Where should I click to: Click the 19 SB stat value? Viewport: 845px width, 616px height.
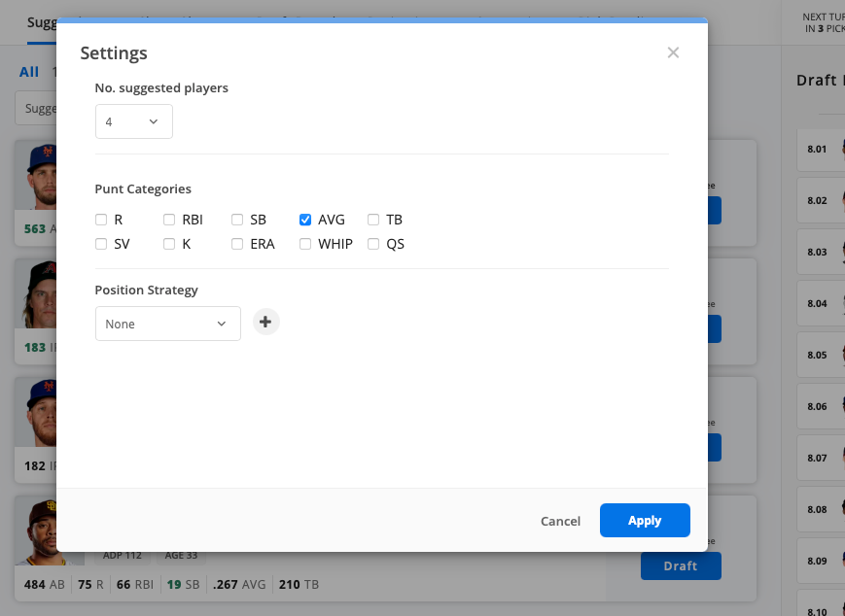(x=183, y=584)
